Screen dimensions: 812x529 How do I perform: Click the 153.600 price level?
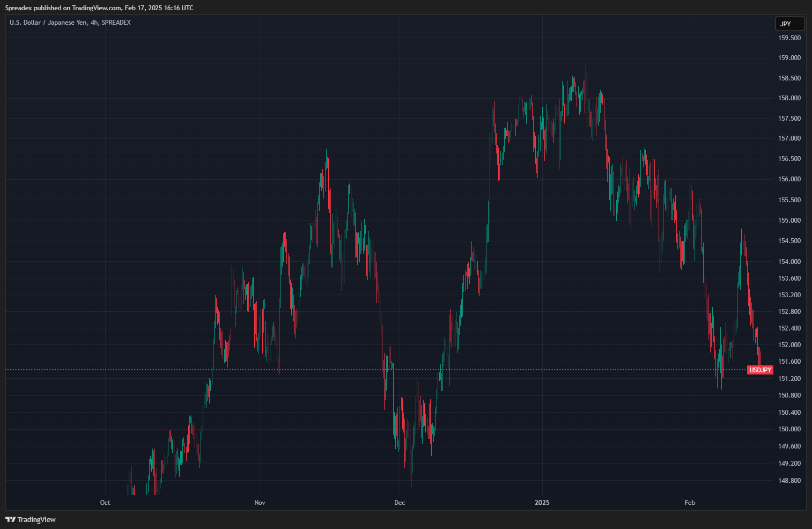coord(789,278)
